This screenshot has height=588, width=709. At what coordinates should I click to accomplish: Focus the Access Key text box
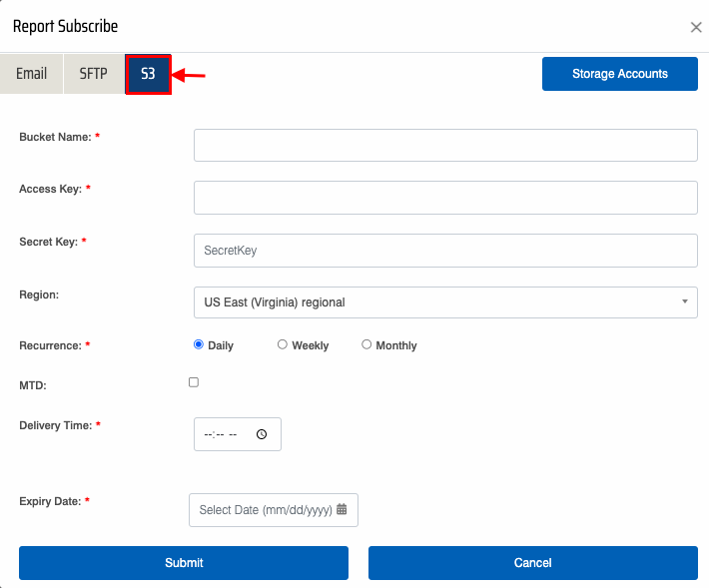tap(444, 198)
